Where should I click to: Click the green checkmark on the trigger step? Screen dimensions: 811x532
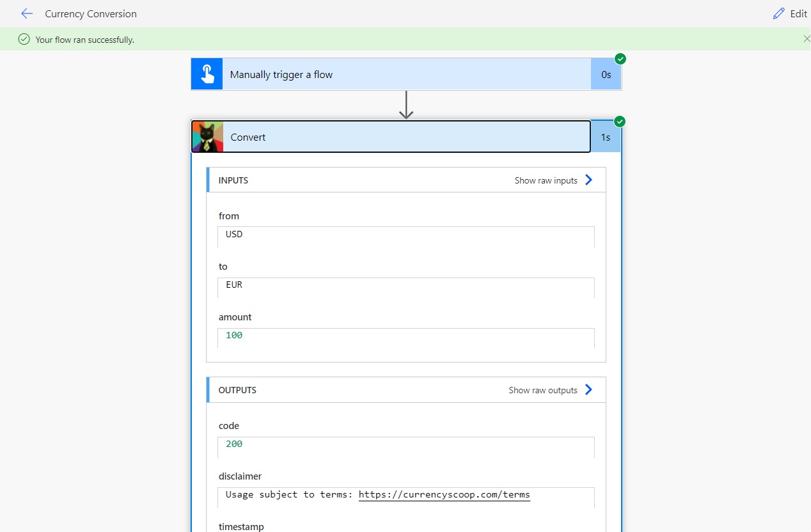point(619,58)
